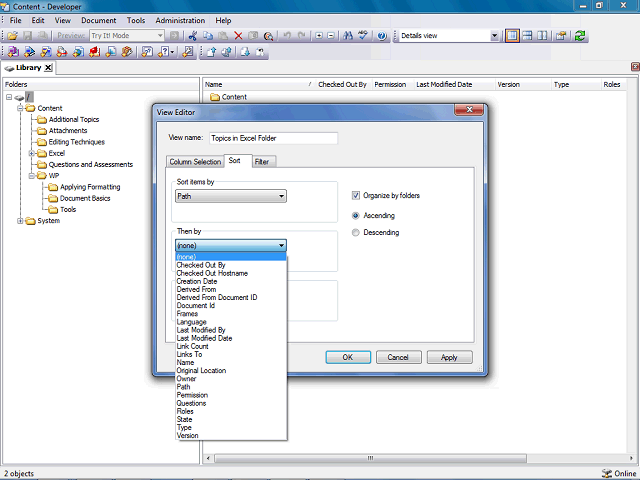Click the OK button
This screenshot has height=480, width=640.
point(348,357)
